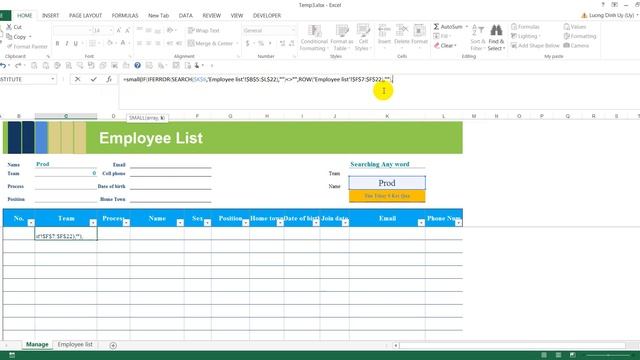Open the Fill Color bucket control
This screenshot has height=360, width=640.
[109, 43]
